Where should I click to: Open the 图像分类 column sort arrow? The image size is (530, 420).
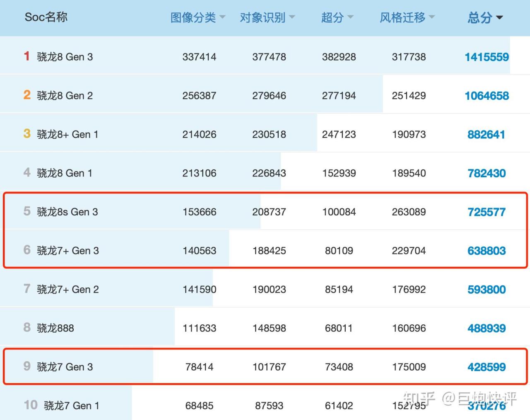[x=222, y=17]
